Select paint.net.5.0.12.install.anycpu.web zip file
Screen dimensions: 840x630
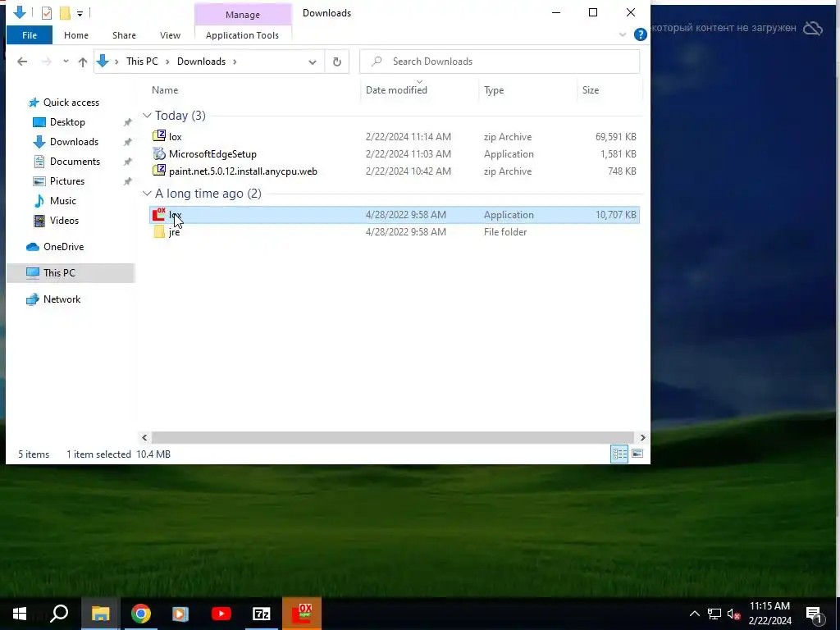243,171
